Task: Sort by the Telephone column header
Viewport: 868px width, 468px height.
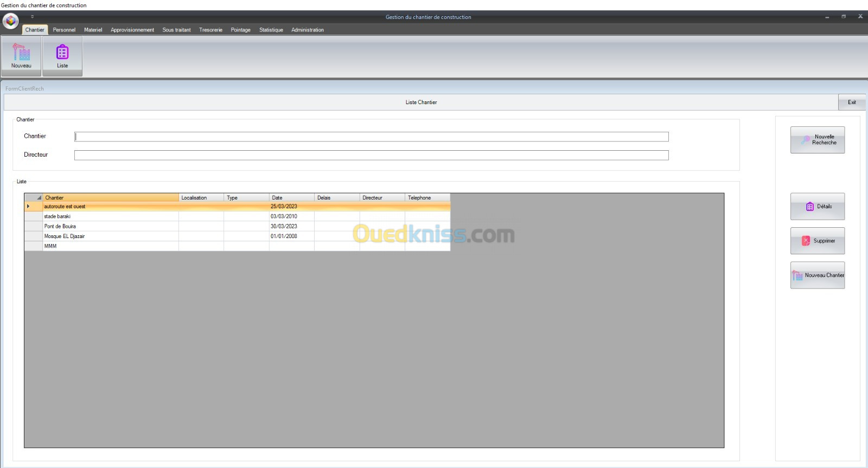Action: (x=427, y=197)
